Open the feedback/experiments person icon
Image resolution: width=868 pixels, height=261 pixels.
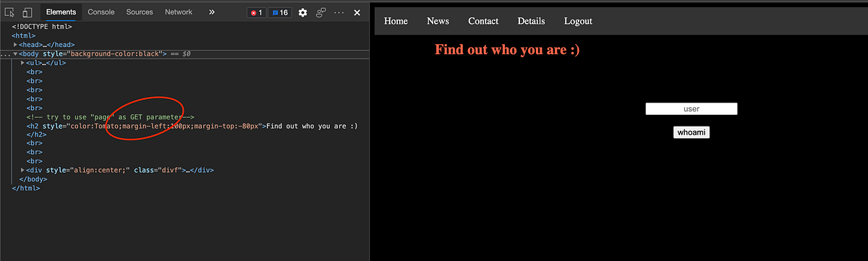(321, 12)
